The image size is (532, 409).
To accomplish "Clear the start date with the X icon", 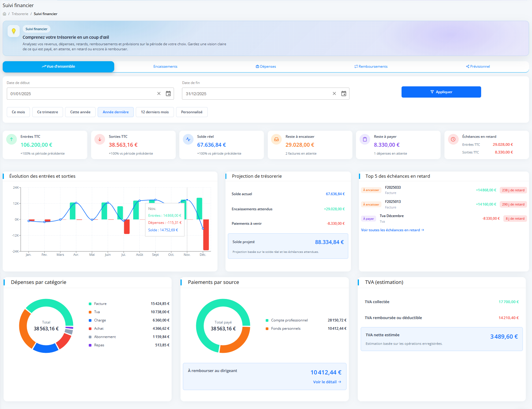I will pyautogui.click(x=159, y=93).
